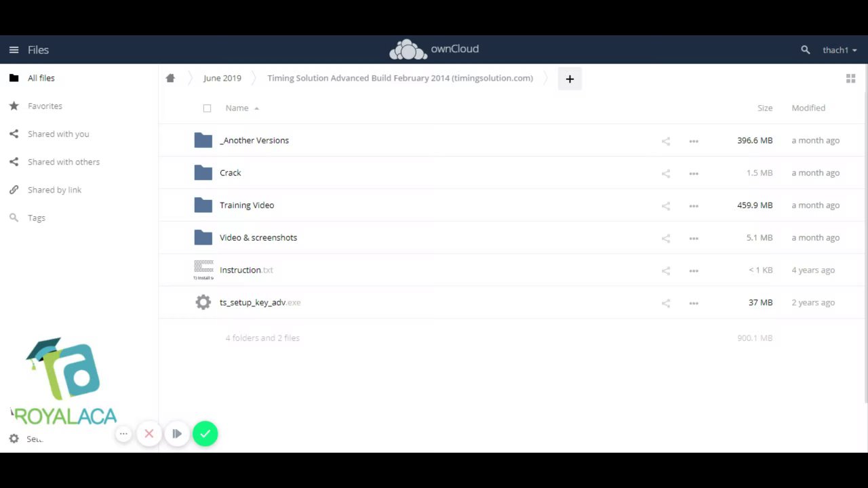Share the Crack folder
This screenshot has height=488, width=868.
(666, 174)
